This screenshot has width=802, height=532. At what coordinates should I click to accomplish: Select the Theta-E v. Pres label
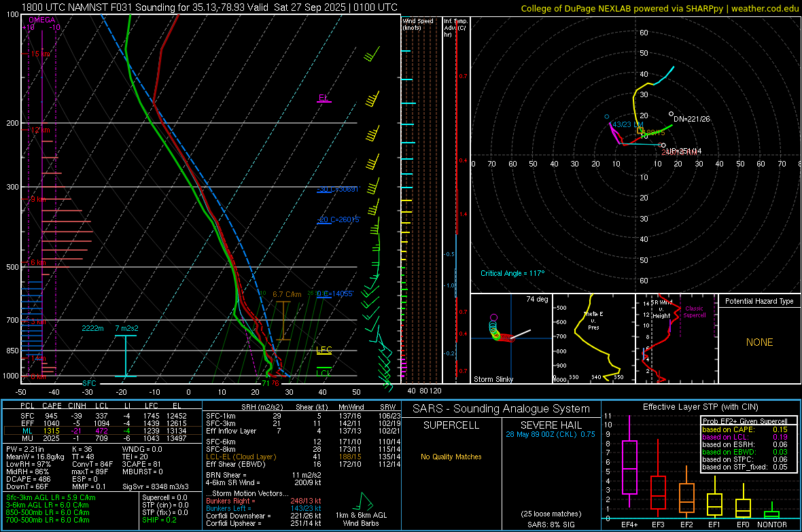(x=593, y=320)
